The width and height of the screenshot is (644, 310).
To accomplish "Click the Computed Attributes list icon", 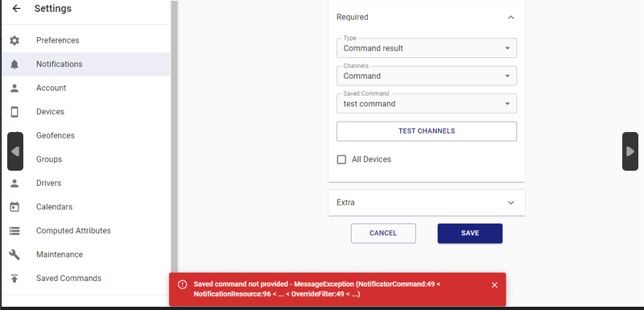I will coord(14,231).
